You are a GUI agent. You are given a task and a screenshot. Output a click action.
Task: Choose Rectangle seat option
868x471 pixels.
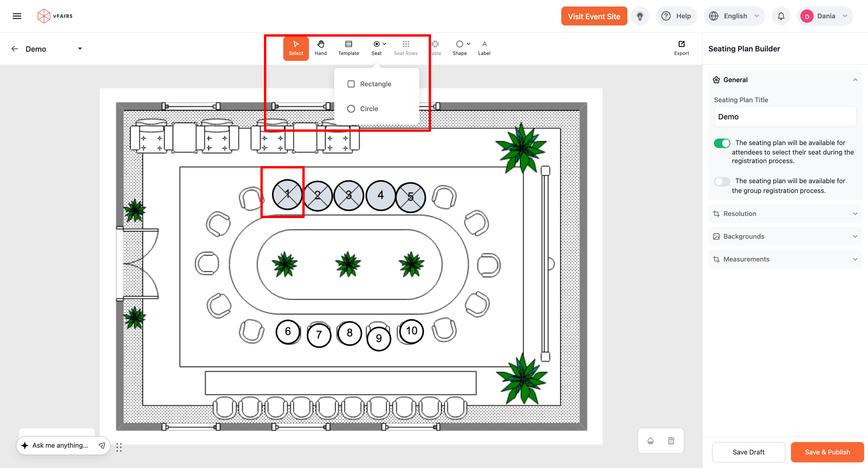pyautogui.click(x=375, y=84)
